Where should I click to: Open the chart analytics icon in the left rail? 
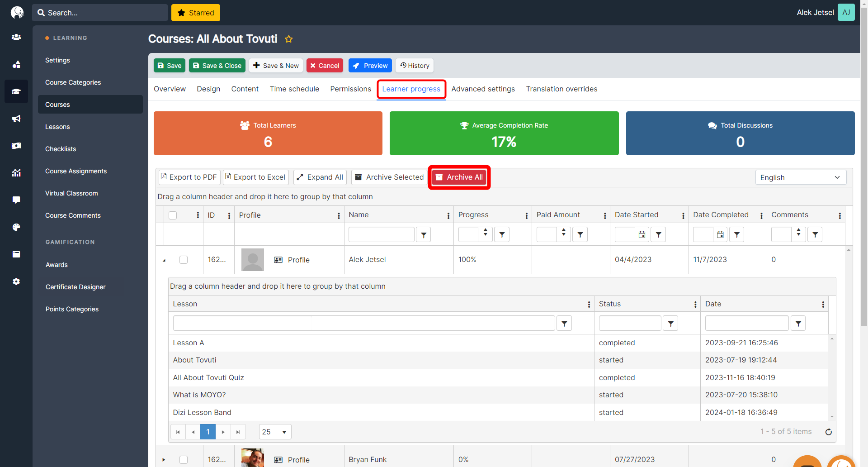[x=16, y=173]
